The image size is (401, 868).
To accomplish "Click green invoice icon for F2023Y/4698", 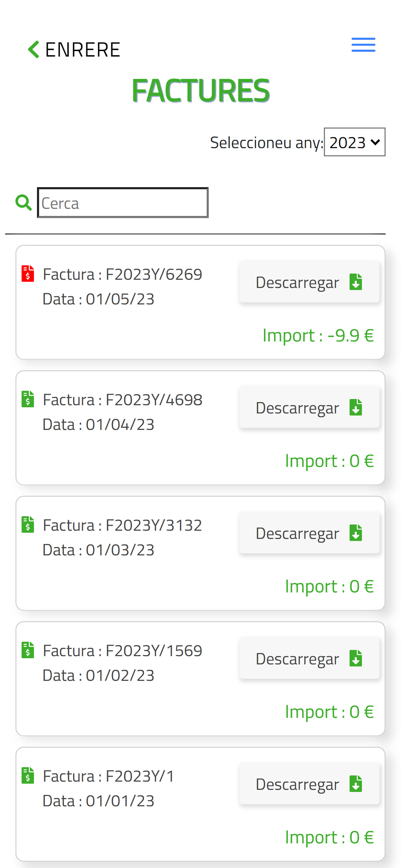I will point(28,399).
